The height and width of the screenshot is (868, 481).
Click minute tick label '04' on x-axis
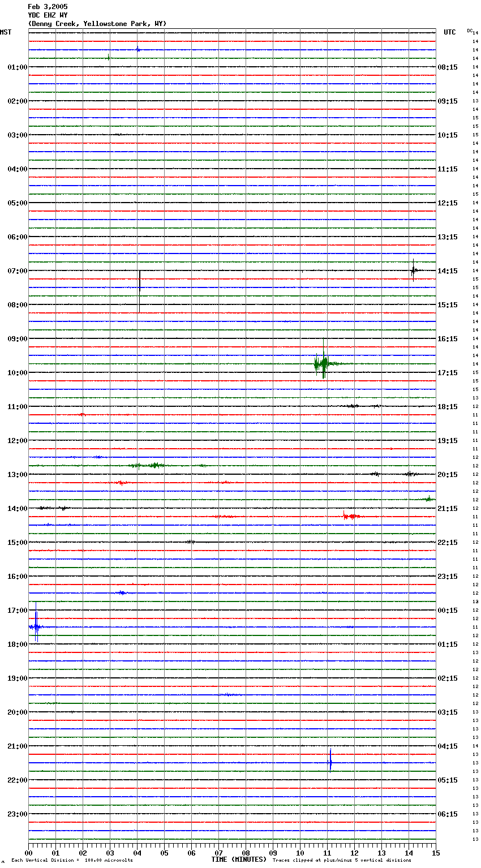[x=137, y=853]
